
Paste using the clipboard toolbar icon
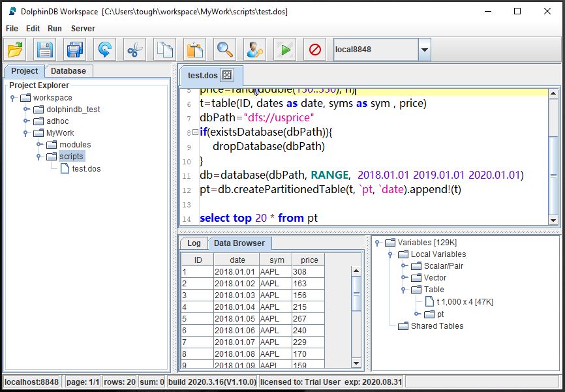tap(194, 50)
